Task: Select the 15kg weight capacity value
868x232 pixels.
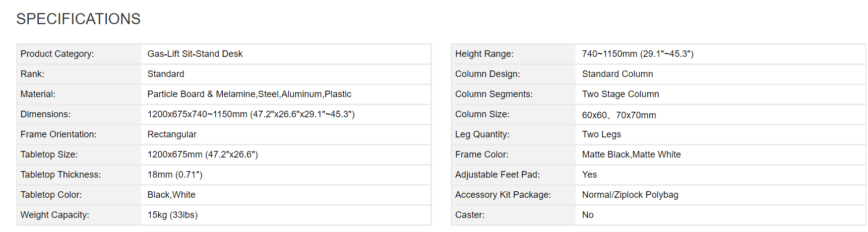Action: 172,215
